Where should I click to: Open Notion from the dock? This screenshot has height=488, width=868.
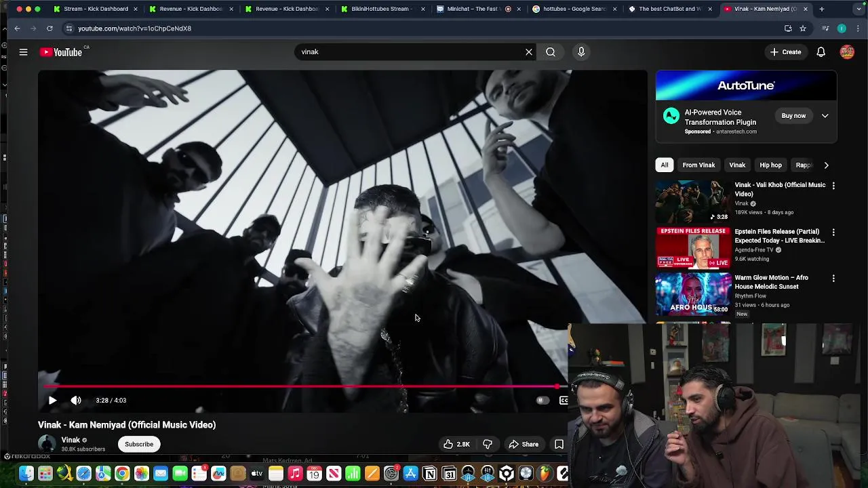(x=430, y=474)
